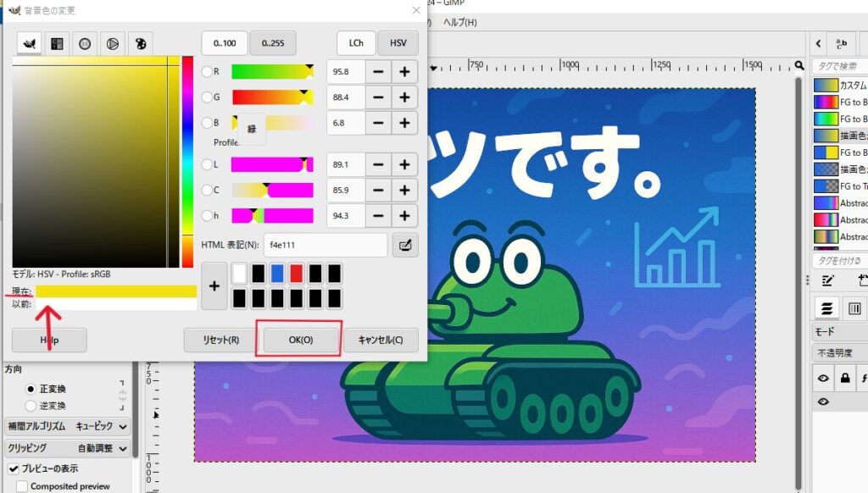Open the ヘルプ(H) menu in GIMP
This screenshot has width=868, height=493.
460,22
